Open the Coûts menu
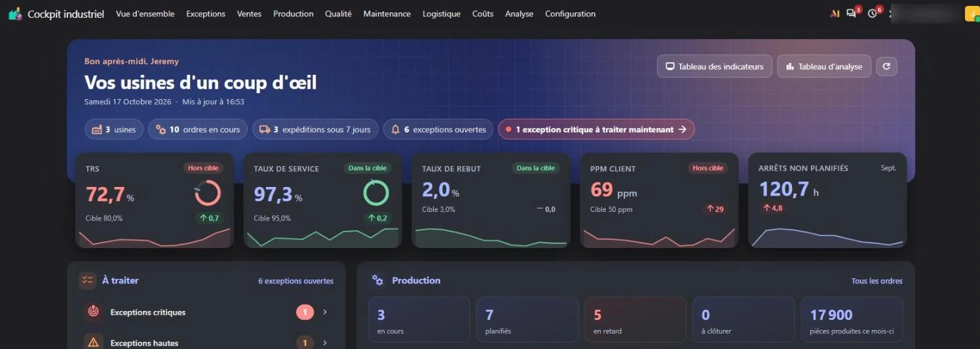 point(483,14)
